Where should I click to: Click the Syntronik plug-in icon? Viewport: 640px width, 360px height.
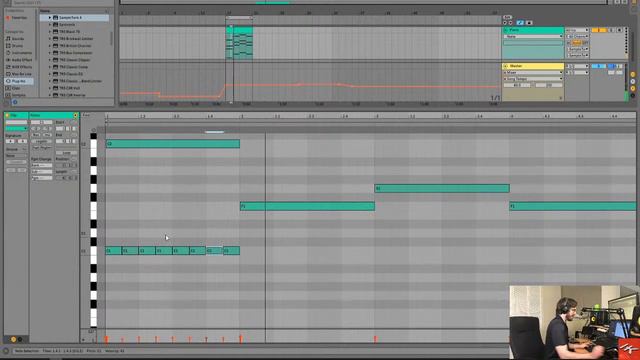coord(56,24)
